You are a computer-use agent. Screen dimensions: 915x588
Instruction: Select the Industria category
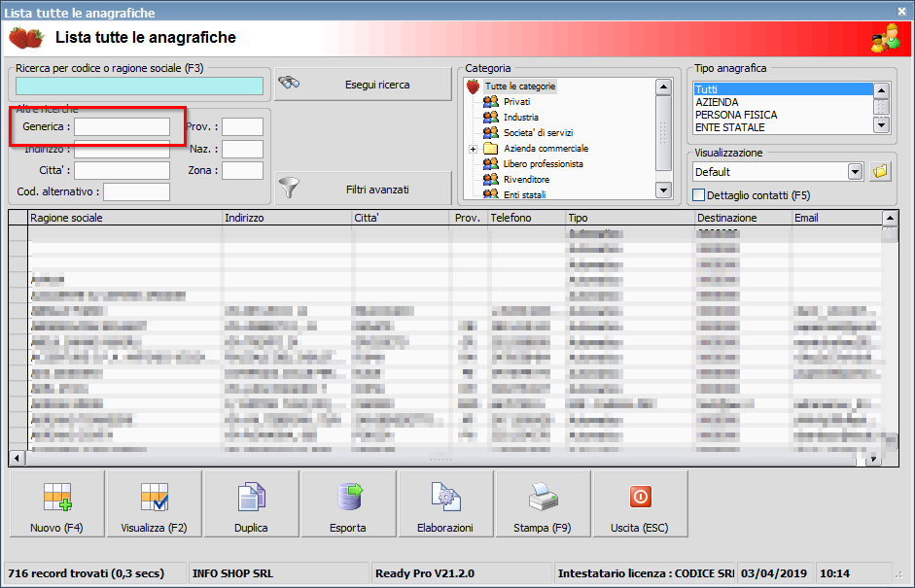click(521, 118)
